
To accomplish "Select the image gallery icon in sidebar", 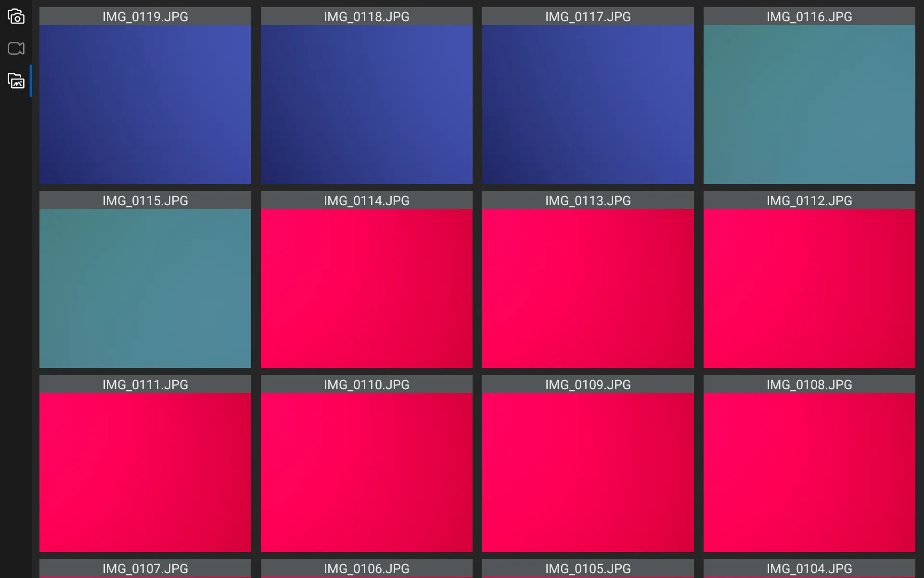I will click(x=16, y=81).
